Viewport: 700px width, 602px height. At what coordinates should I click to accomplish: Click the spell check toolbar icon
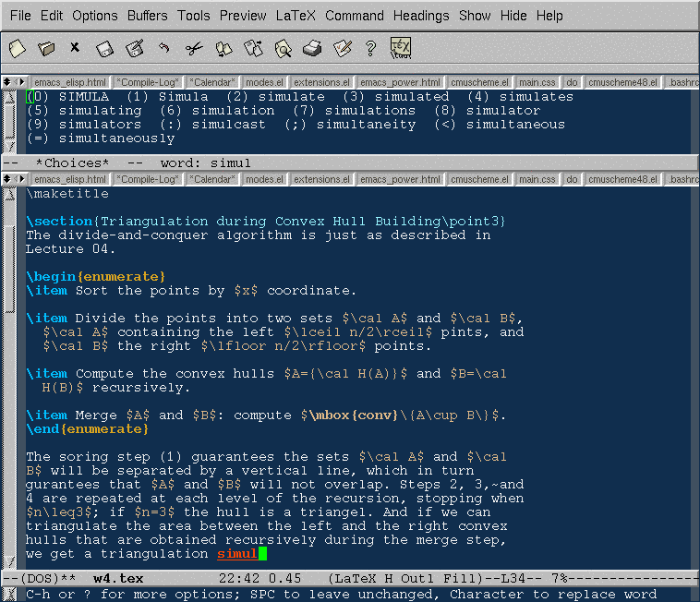pos(342,48)
